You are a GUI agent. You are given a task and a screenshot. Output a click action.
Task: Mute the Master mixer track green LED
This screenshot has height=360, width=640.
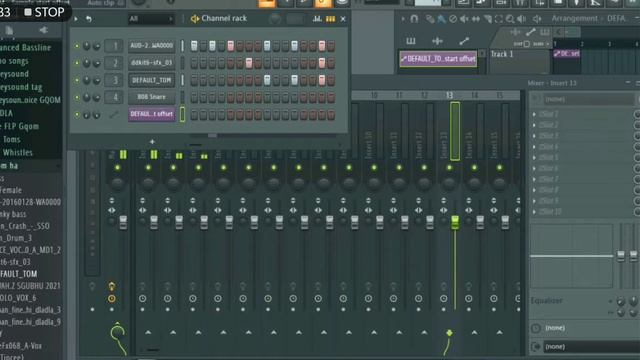[x=118, y=168]
